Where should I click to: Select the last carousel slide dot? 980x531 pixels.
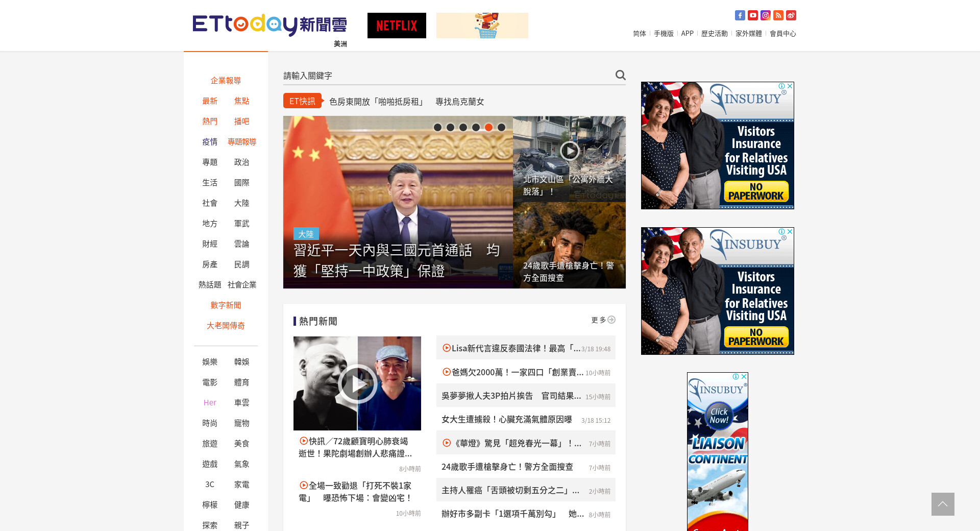click(x=501, y=128)
